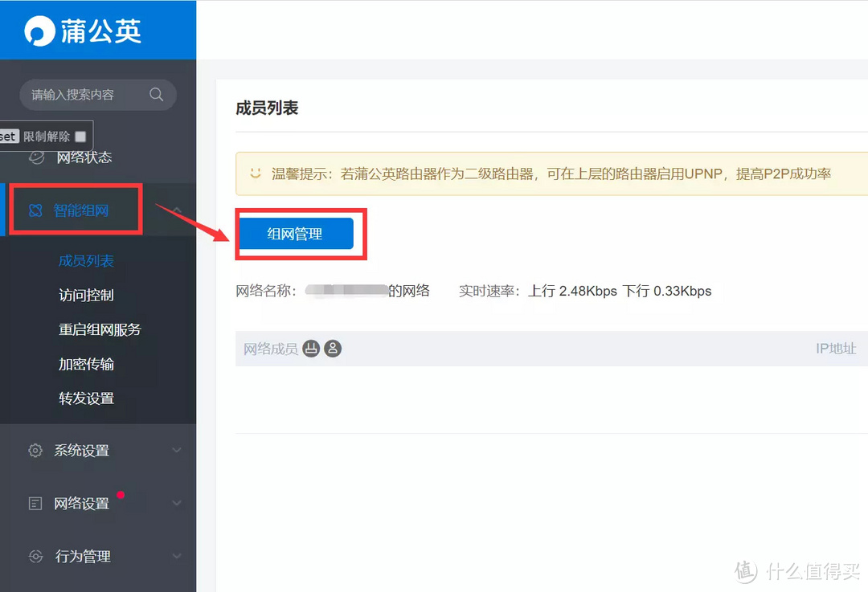
Task: Open 转发设置 from the sidebar
Action: 85,398
